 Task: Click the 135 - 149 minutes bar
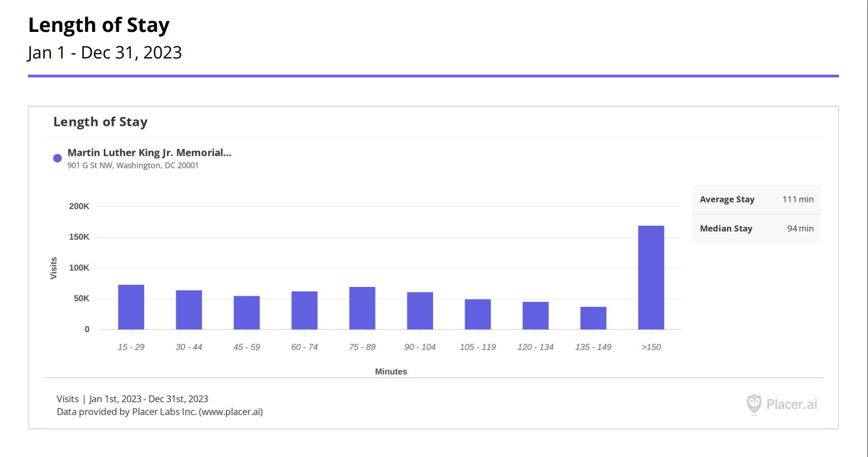tap(593, 318)
